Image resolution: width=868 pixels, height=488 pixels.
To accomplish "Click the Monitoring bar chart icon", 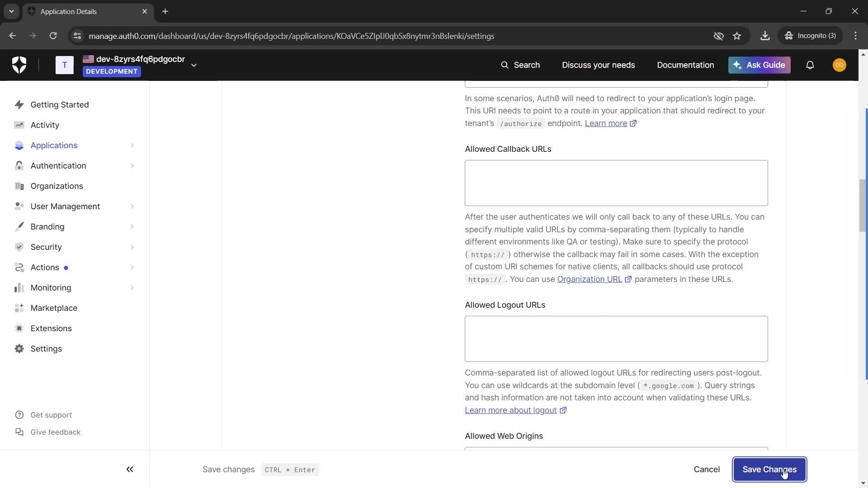I will pyautogui.click(x=19, y=288).
